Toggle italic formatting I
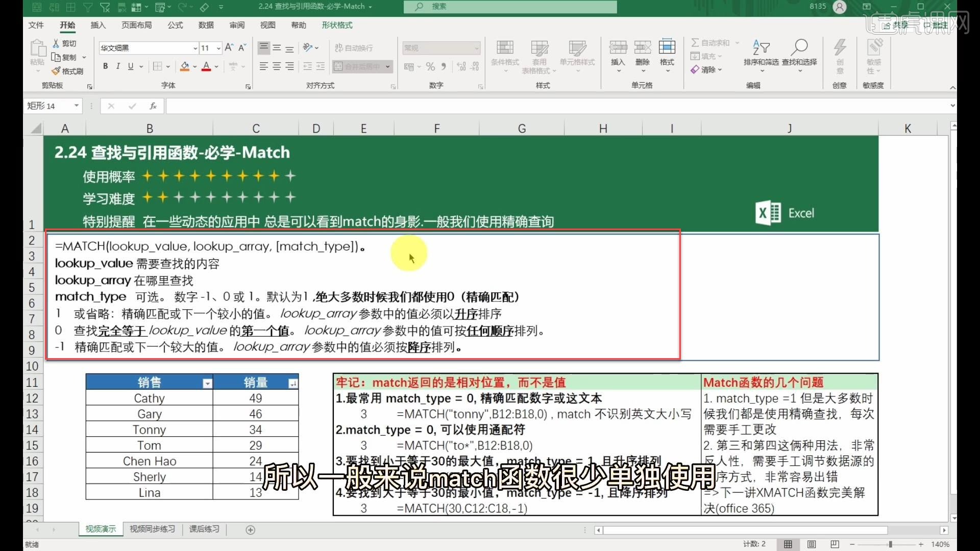980x551 pixels. coord(118,66)
